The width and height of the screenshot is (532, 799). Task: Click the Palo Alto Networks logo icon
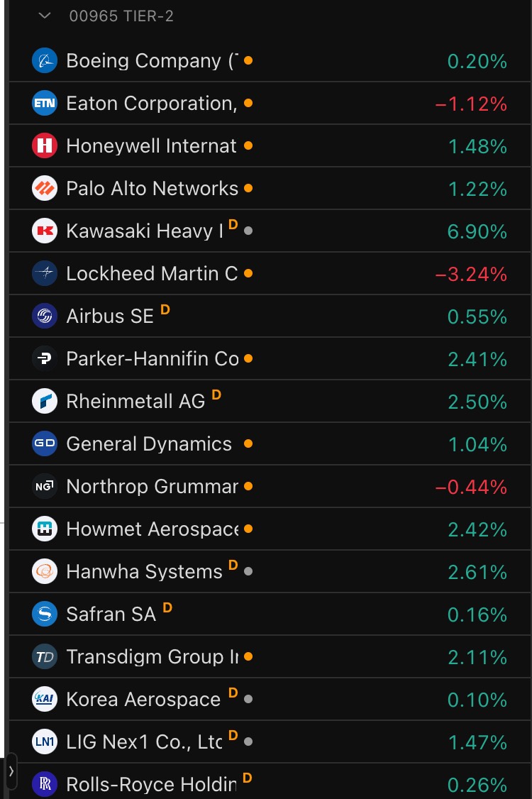[45, 189]
